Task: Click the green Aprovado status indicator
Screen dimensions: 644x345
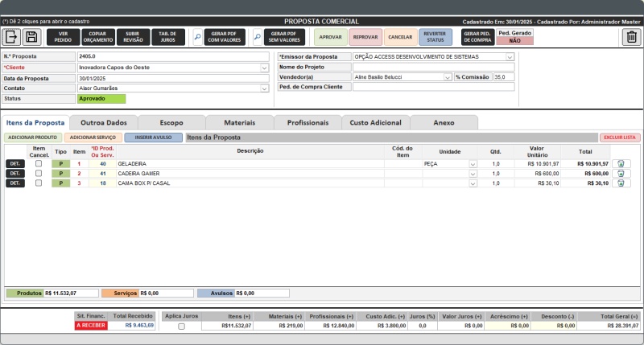Action: click(101, 98)
